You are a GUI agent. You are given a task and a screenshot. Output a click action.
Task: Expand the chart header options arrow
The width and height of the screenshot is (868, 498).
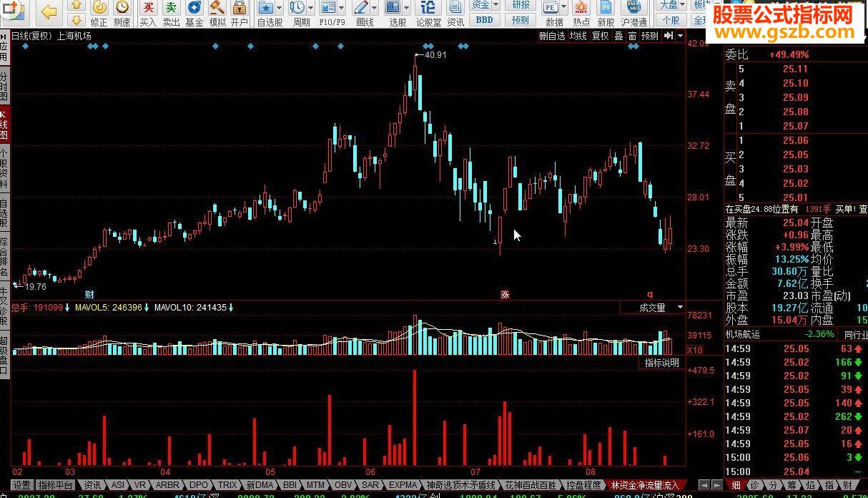point(680,36)
